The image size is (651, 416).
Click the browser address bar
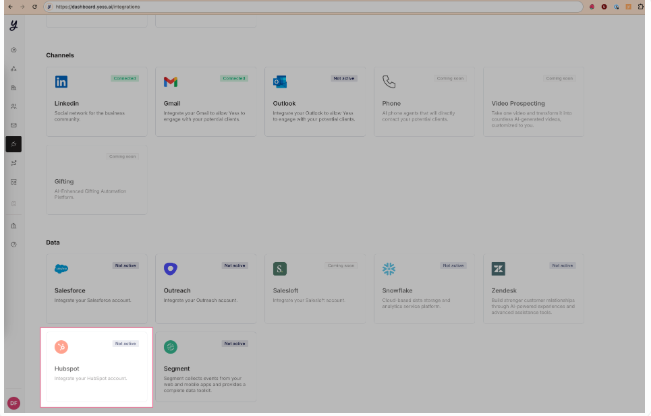313,7
